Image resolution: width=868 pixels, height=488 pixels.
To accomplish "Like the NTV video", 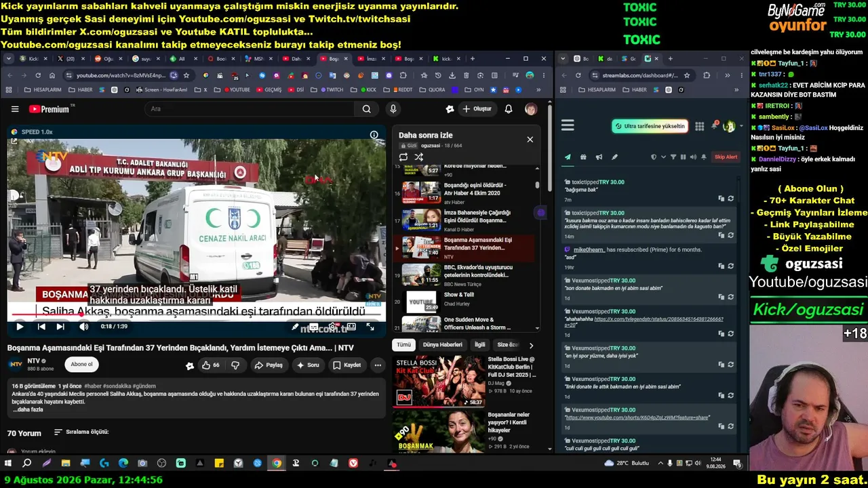I will pyautogui.click(x=211, y=365).
